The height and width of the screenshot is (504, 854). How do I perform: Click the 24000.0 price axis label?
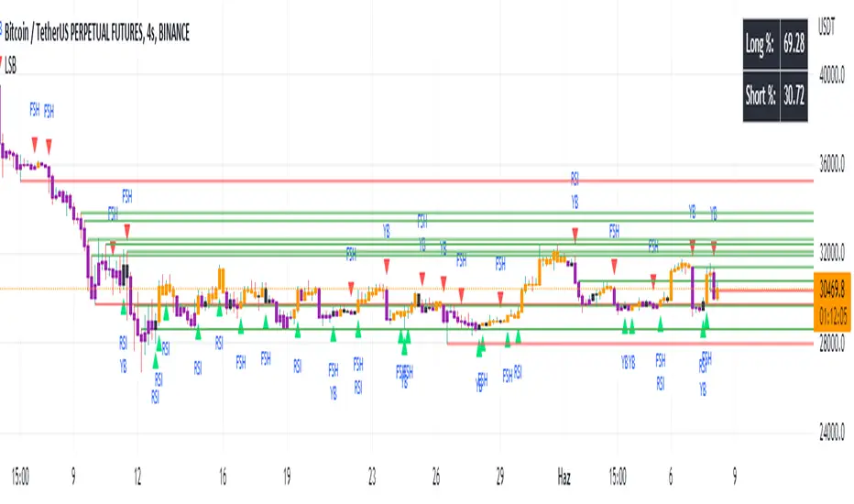832,433
